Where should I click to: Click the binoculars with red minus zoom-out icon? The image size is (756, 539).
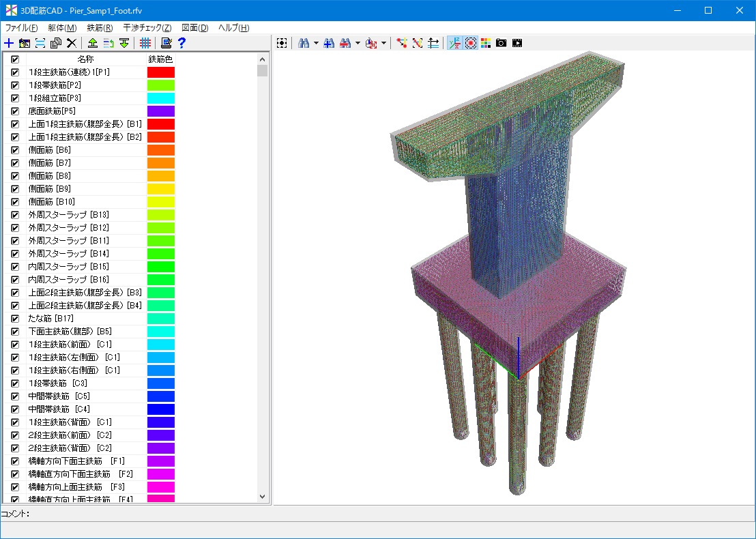coord(345,44)
